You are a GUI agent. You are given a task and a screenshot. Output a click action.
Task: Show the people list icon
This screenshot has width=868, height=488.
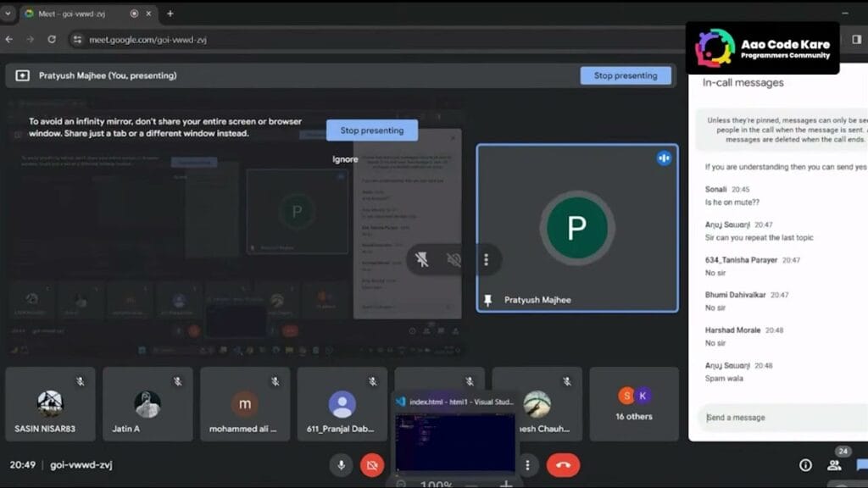(834, 464)
